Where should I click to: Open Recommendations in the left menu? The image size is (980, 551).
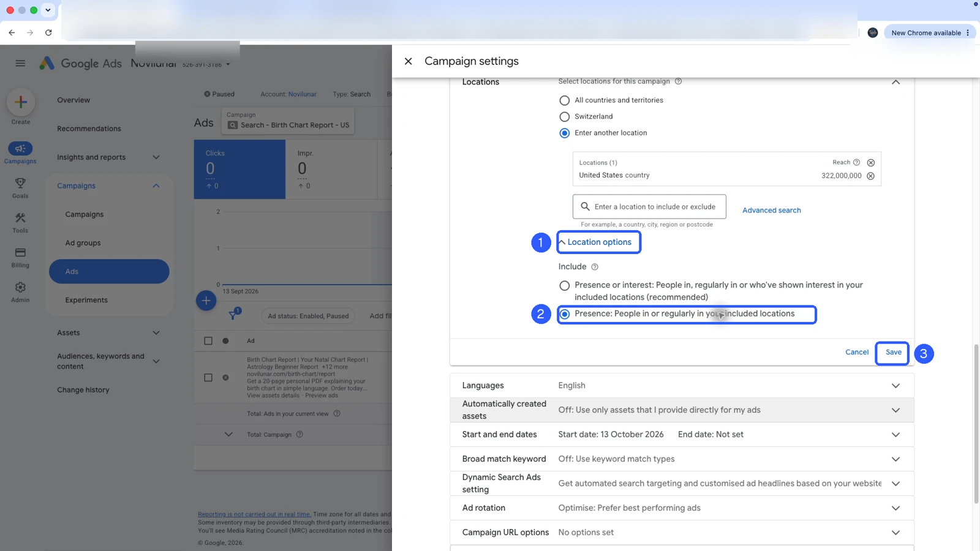[89, 129]
